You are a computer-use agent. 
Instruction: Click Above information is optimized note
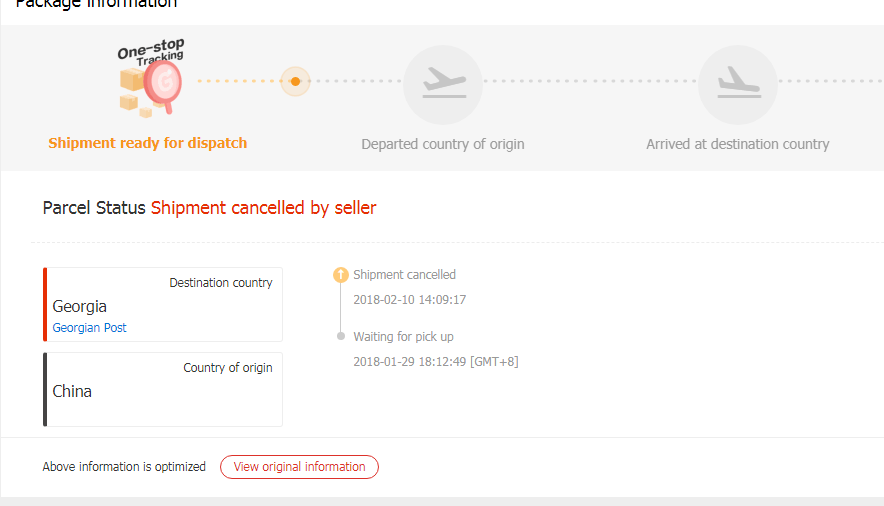[x=124, y=467]
